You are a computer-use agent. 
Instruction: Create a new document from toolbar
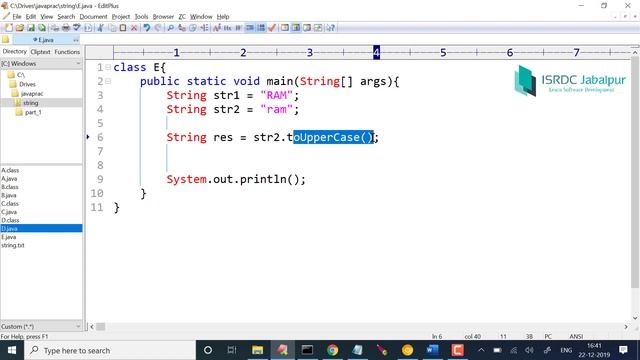pos(8,28)
